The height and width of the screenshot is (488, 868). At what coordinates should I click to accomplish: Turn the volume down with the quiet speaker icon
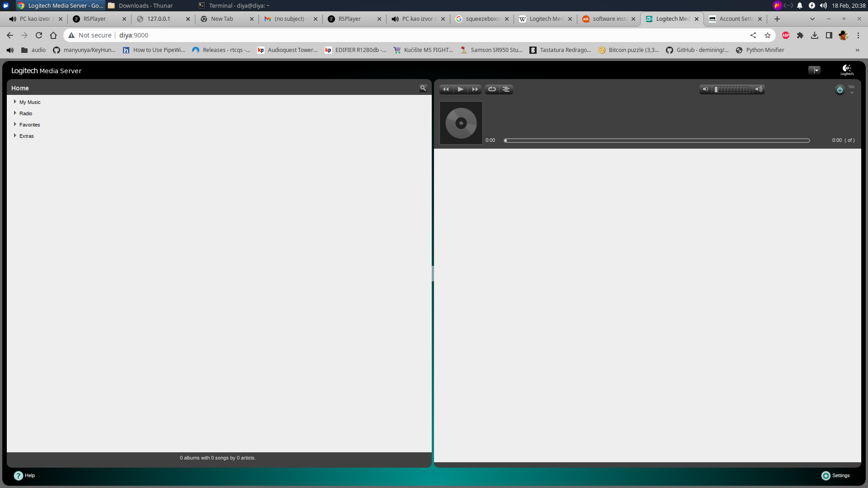pos(705,89)
